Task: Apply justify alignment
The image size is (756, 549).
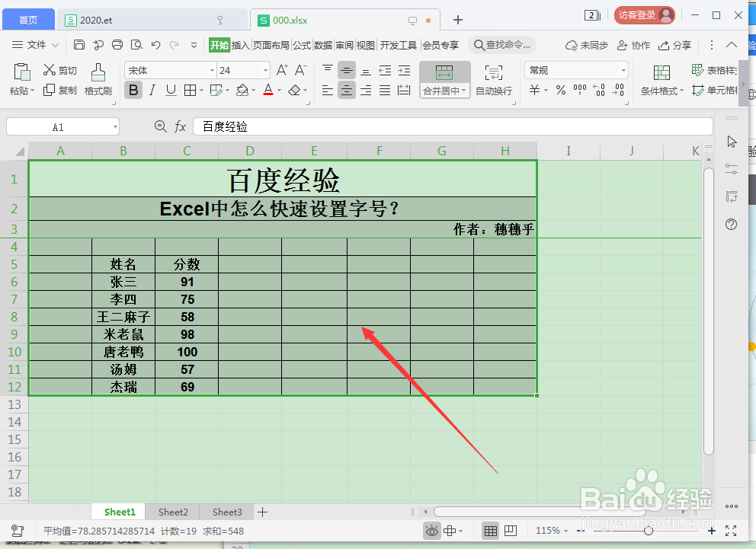Action: point(385,90)
